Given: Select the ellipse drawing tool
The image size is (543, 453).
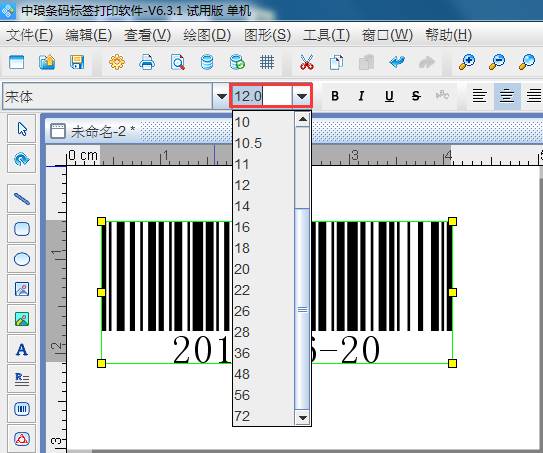Looking at the screenshot, I should click(22, 259).
